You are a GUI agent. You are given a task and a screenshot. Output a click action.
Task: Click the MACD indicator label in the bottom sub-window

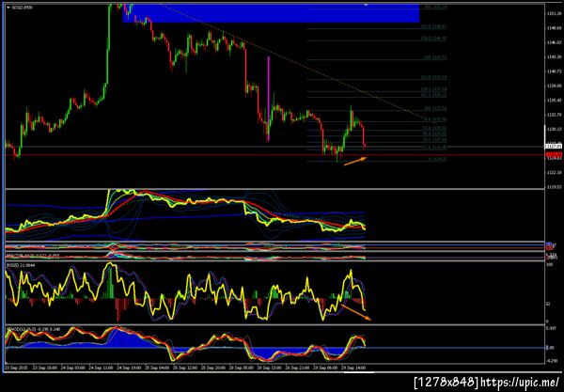click(33, 329)
